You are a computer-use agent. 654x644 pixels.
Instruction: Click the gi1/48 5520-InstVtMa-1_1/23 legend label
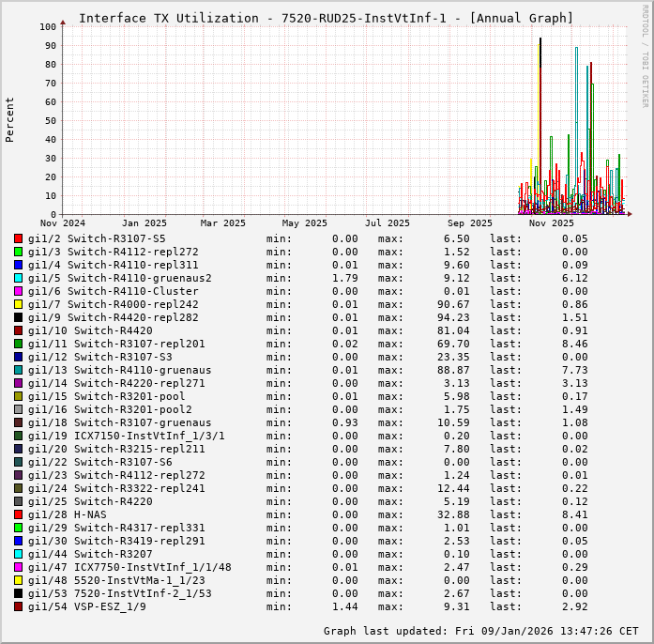[116, 580]
